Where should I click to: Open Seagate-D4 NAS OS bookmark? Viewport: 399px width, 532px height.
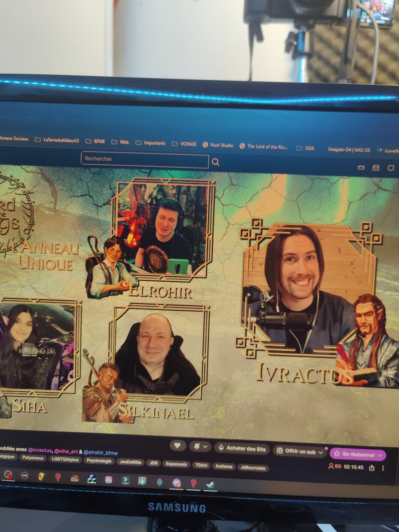tap(348, 149)
